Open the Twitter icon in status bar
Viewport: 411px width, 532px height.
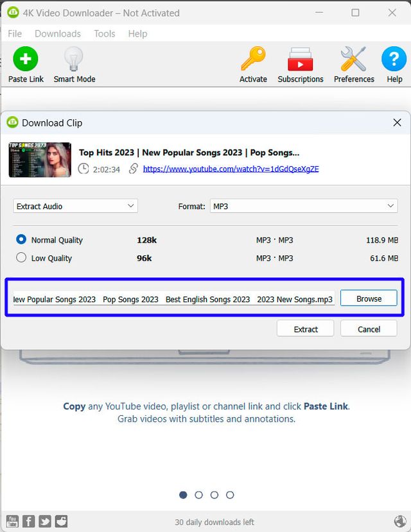(45, 521)
